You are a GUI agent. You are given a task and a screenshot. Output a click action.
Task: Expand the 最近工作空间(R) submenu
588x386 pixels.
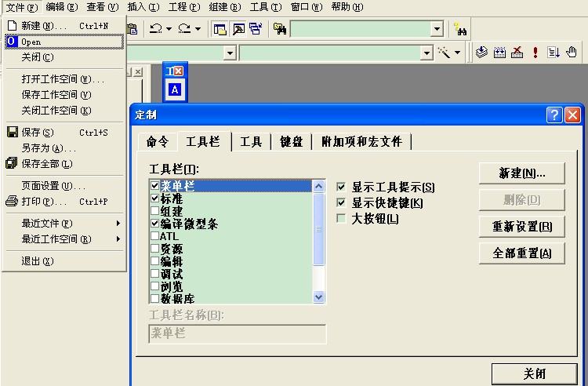64,239
